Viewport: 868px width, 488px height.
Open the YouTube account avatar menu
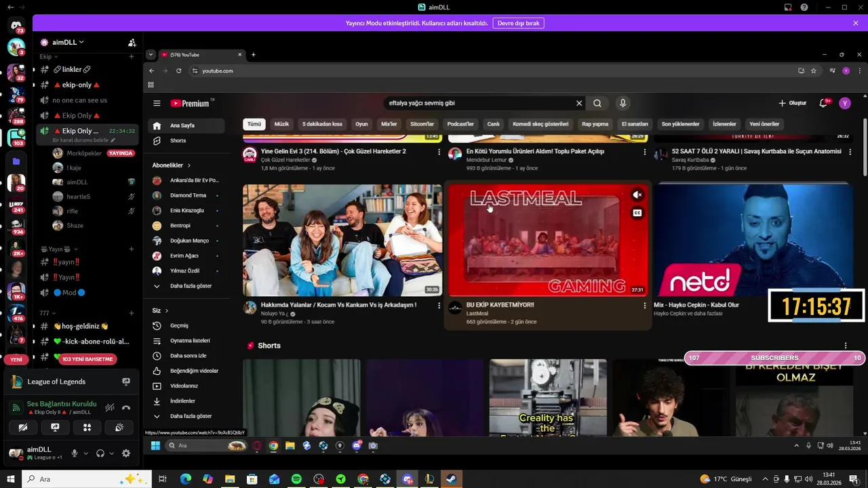845,103
